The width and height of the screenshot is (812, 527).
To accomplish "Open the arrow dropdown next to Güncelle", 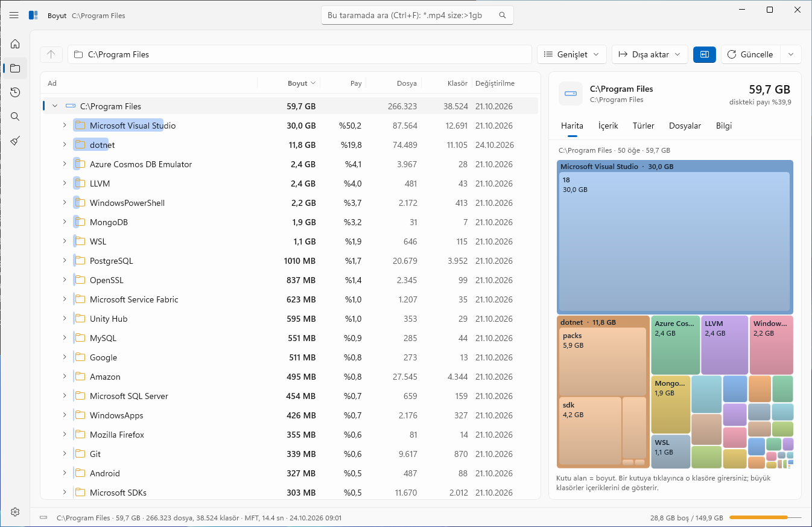I will [x=791, y=54].
